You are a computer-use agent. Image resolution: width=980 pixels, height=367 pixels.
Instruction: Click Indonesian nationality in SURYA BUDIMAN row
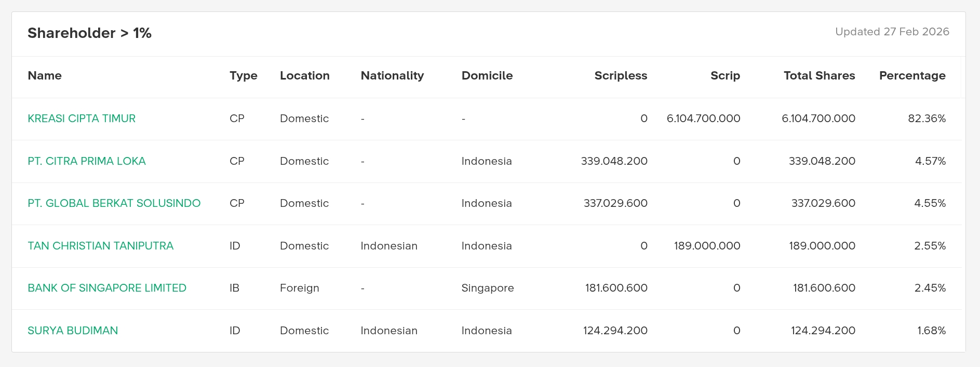389,331
